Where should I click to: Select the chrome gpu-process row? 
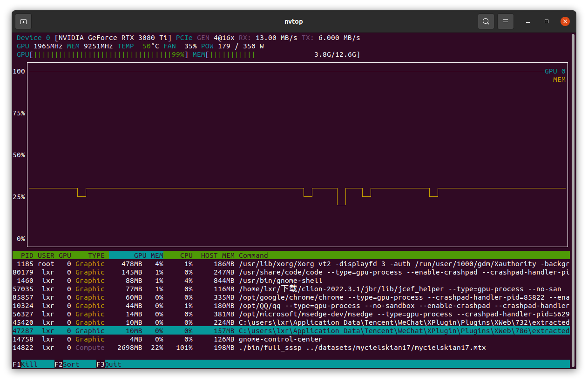pyautogui.click(x=186, y=297)
